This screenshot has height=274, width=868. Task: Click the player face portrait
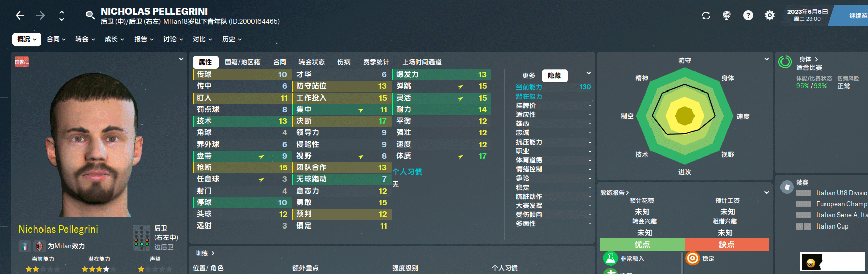point(94,144)
